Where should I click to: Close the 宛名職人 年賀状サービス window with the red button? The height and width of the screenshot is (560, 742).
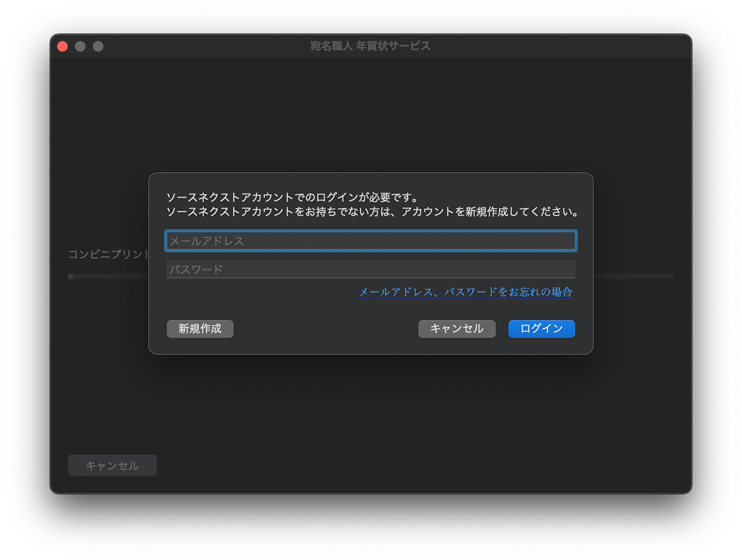[63, 46]
